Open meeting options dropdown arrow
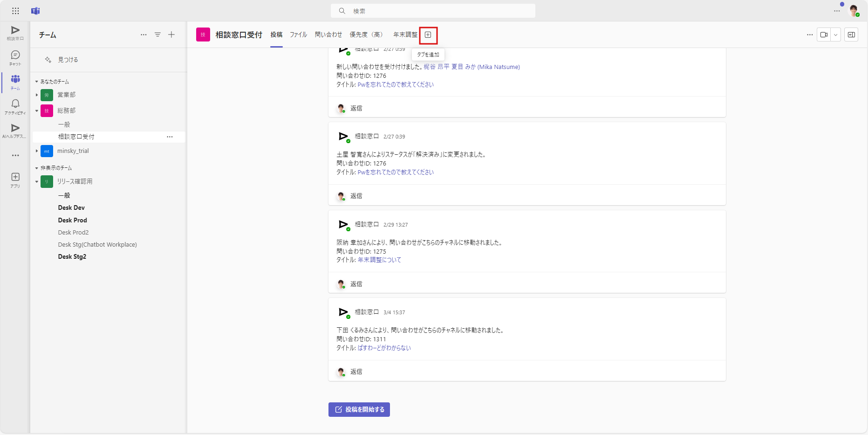 pos(835,35)
